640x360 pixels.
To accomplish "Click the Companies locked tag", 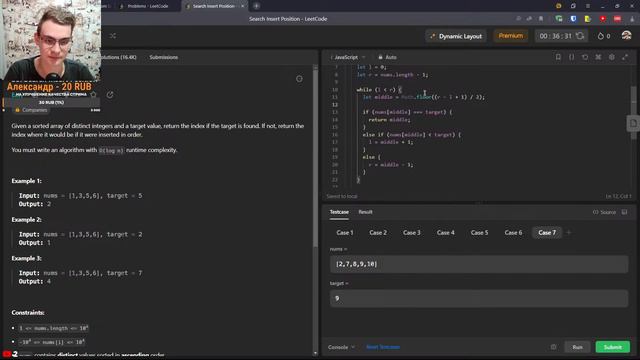I will [31, 110].
